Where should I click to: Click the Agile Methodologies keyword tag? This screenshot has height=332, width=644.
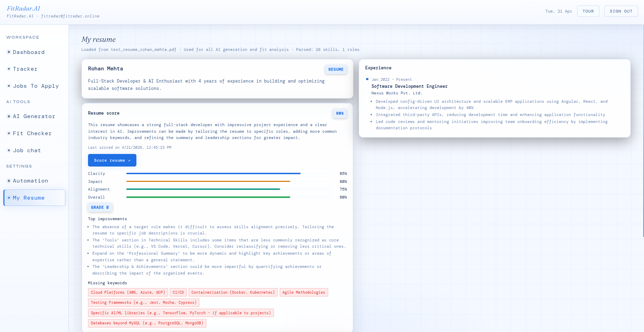tap(304, 293)
